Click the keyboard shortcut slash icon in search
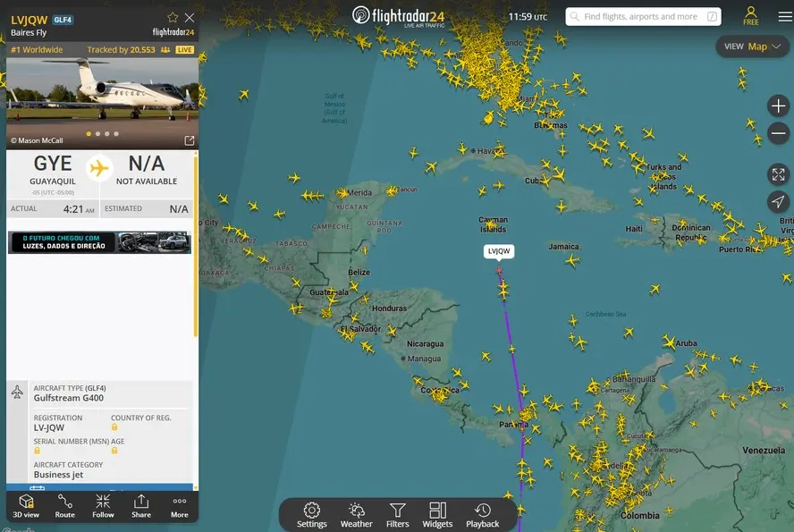Viewport: 794px width, 532px height. [712, 17]
